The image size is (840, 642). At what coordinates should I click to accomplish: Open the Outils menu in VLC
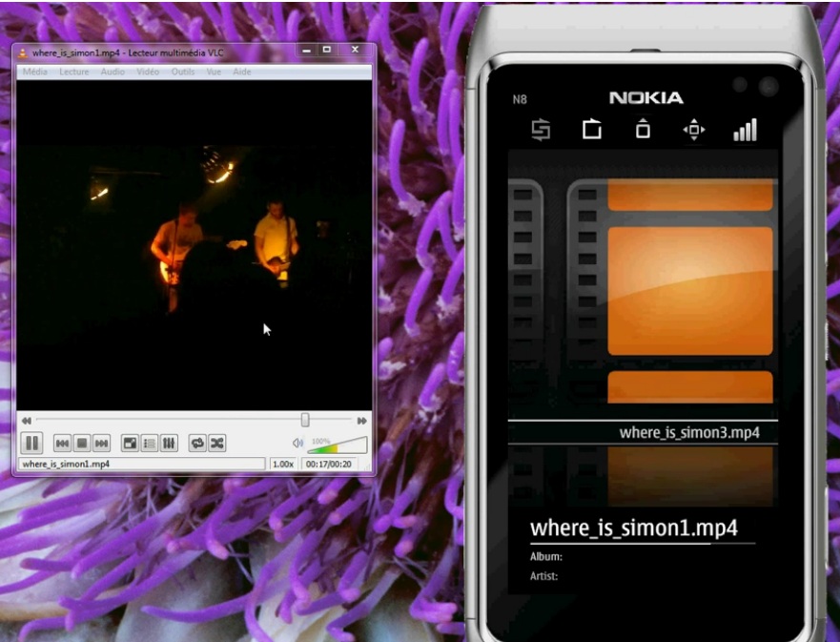[181, 71]
